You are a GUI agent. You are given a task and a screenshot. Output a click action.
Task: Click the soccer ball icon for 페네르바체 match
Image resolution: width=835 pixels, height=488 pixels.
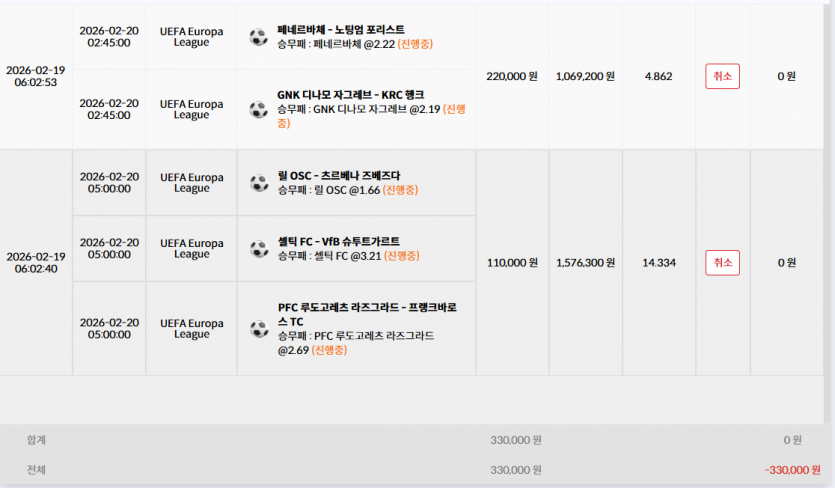(259, 37)
